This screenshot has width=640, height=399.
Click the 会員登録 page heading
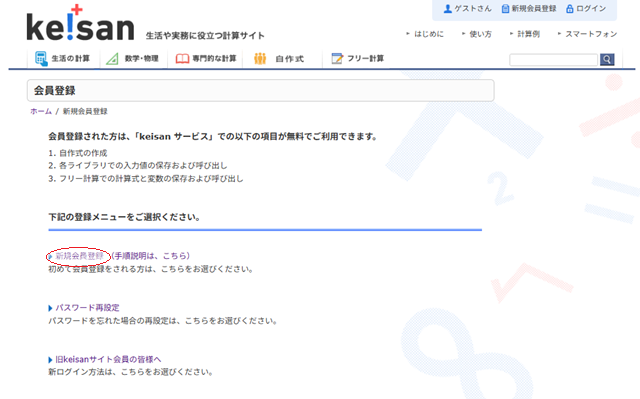coord(55,91)
